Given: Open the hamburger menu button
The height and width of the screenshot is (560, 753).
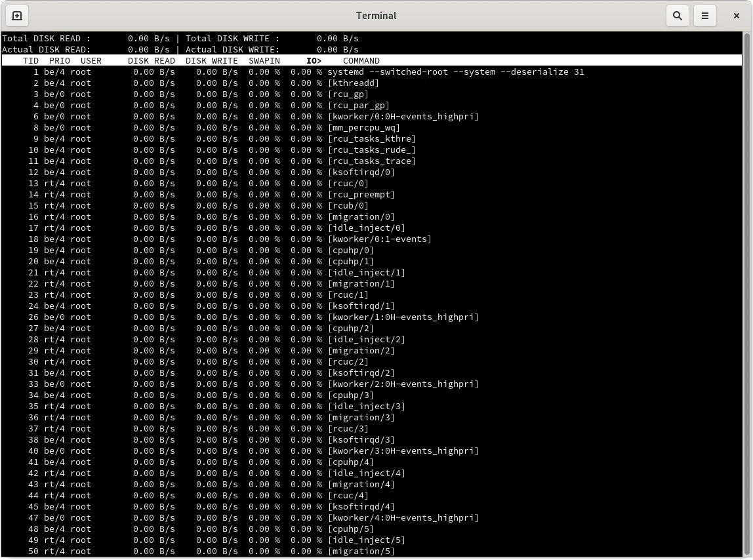Looking at the screenshot, I should tap(705, 16).
